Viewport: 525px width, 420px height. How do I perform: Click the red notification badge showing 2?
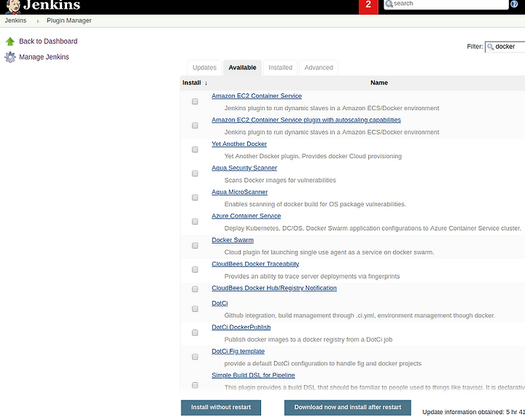(x=368, y=7)
